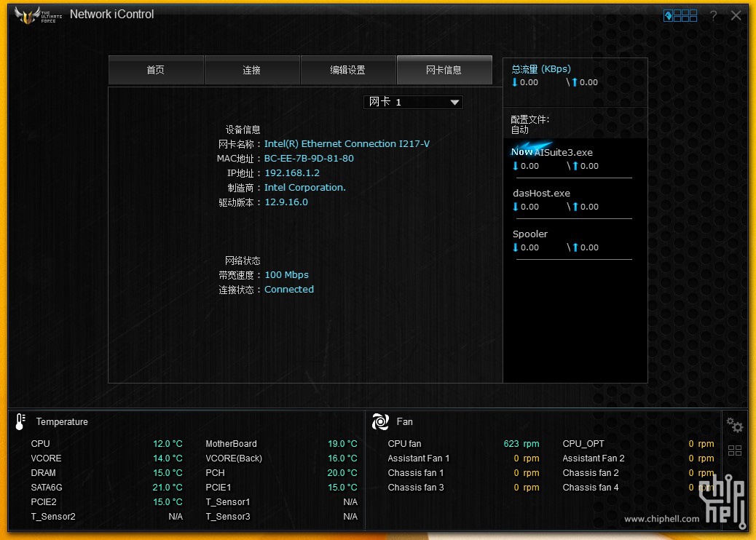Click the 网络状态 section heading

[243, 261]
